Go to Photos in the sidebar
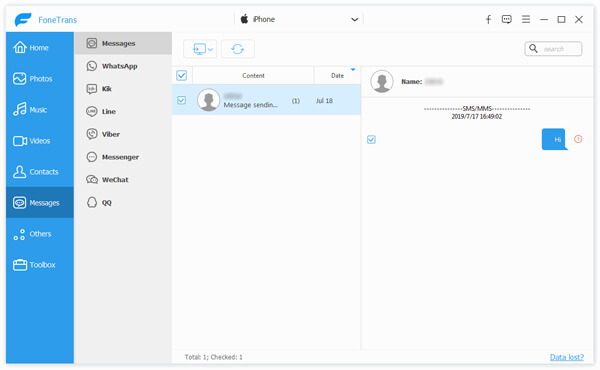Viewport: 600px width, 370px height. 40,78
